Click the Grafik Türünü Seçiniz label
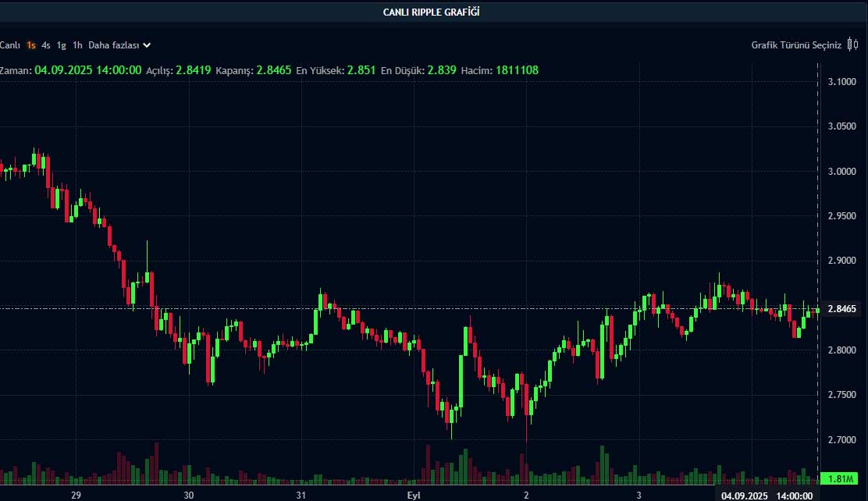Viewport: 868px width, 501px height. 796,45
